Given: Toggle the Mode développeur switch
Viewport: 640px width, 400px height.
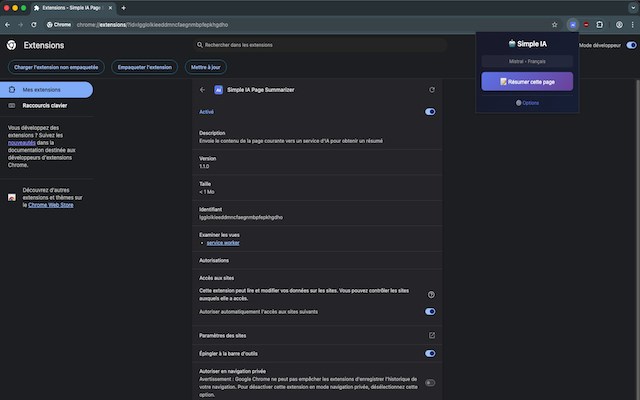Looking at the screenshot, I should point(631,45).
